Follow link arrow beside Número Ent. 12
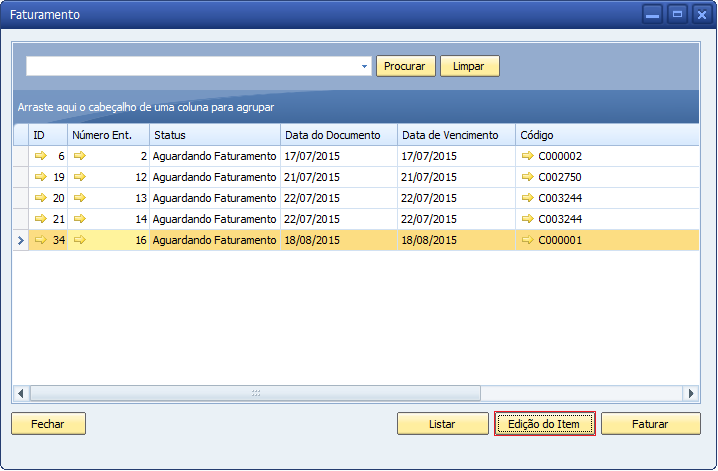 click(80, 177)
